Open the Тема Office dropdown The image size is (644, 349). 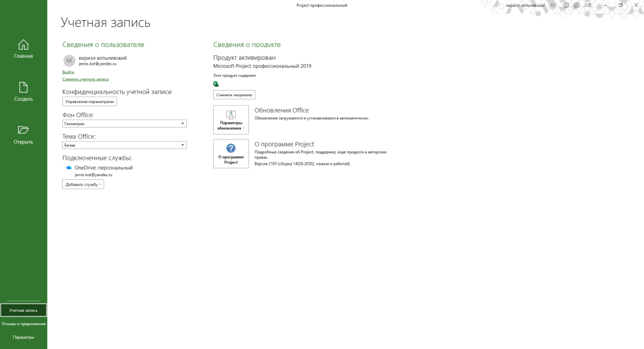pos(125,145)
